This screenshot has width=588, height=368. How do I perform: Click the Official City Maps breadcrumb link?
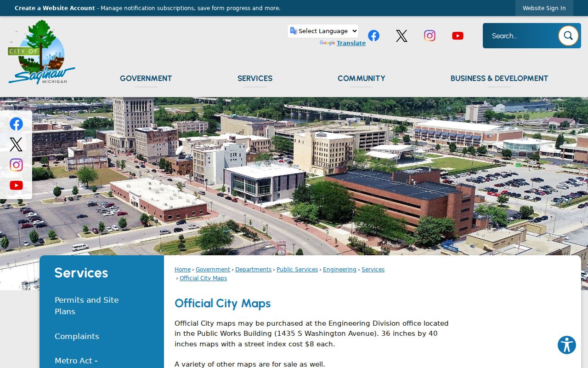(203, 278)
